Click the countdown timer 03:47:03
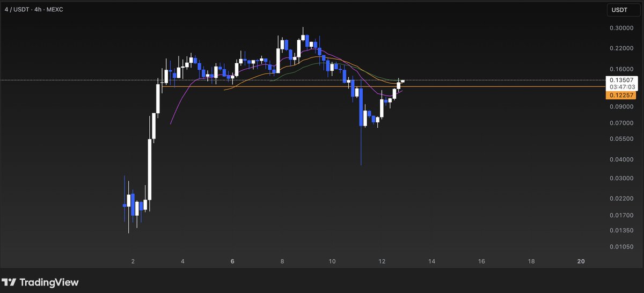 click(x=621, y=87)
